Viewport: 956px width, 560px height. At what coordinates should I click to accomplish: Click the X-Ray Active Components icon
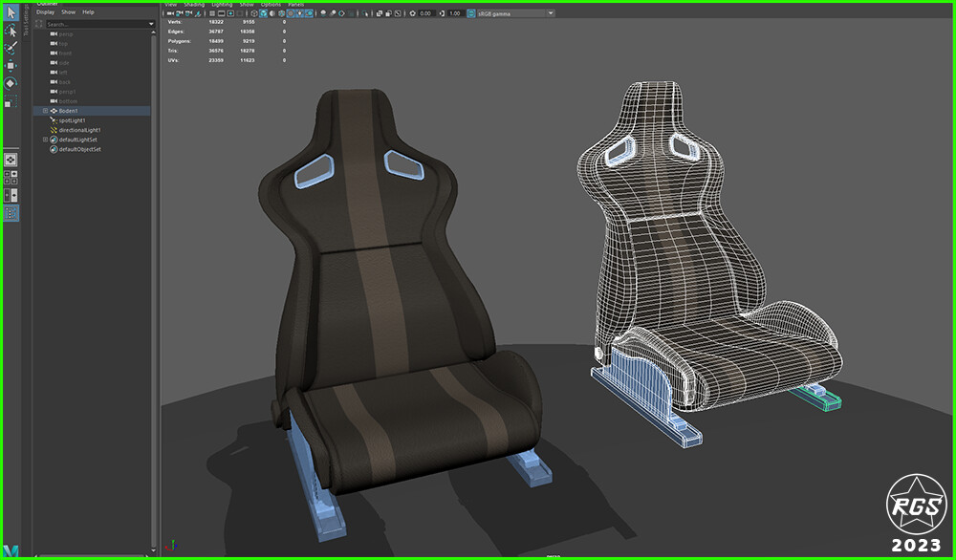point(388,13)
